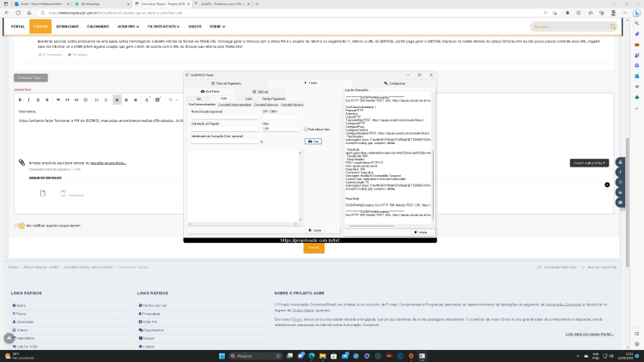The width and height of the screenshot is (644, 362).
Task: Toggle 'Me notificar quando responderem' switch
Action: point(19,226)
